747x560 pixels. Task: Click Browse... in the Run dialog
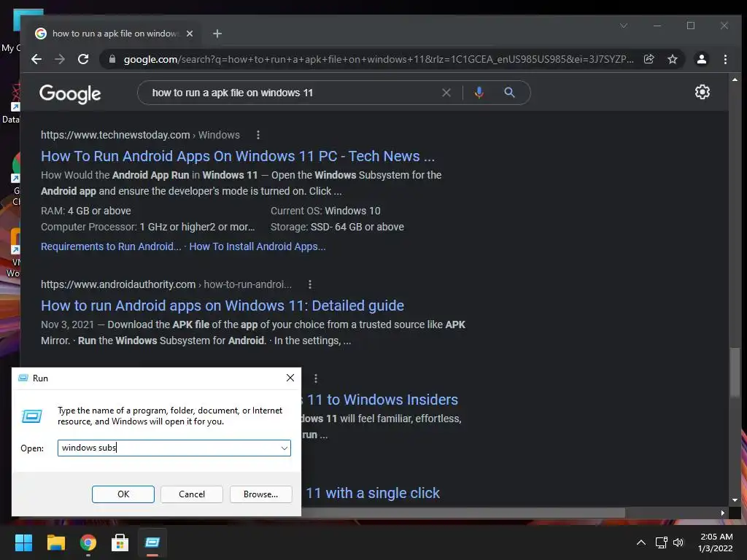tap(260, 494)
